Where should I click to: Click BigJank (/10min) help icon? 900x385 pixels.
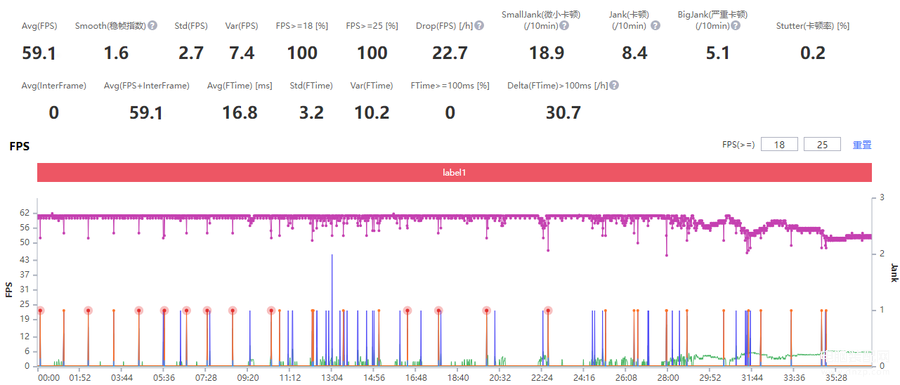pyautogui.click(x=735, y=26)
